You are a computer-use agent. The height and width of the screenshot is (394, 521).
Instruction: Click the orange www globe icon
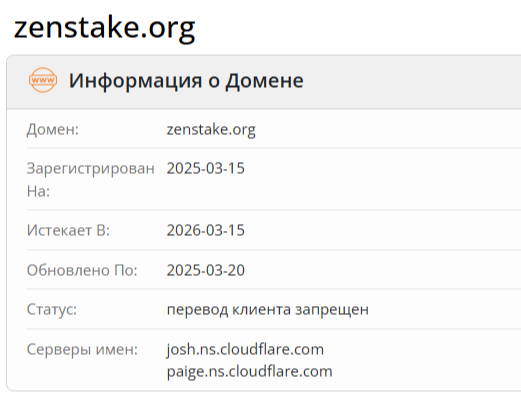click(43, 80)
